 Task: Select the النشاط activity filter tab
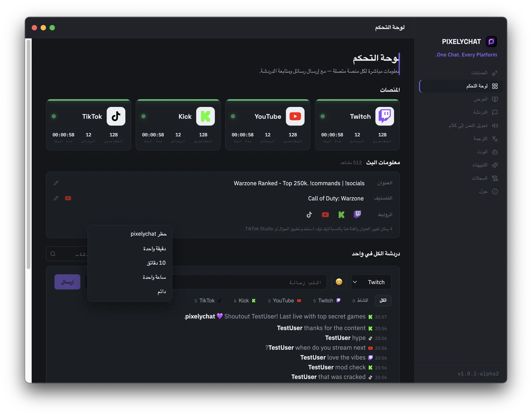[x=360, y=301]
